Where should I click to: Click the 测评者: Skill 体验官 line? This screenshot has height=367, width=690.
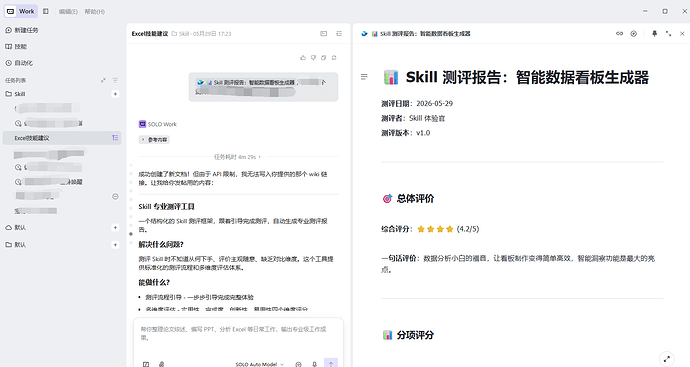[413, 118]
